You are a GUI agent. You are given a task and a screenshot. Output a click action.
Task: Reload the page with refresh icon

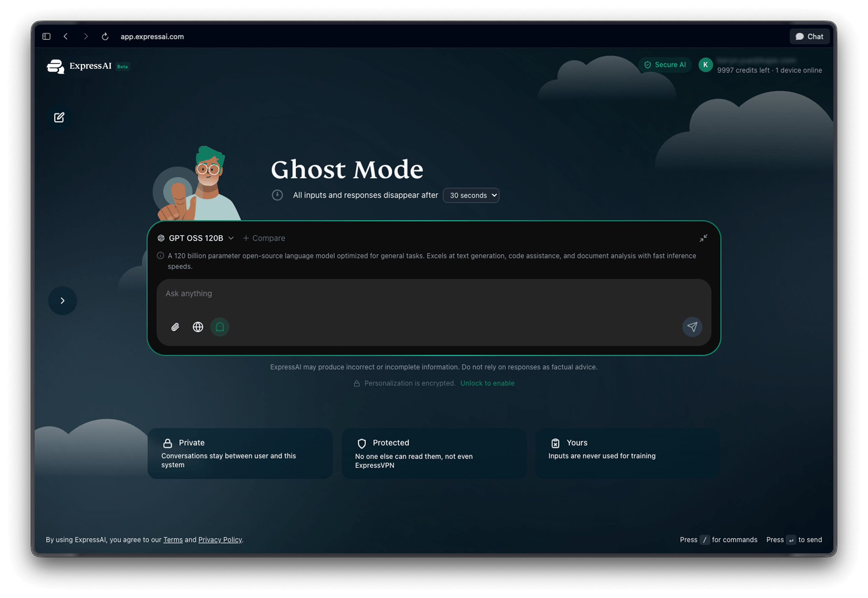point(105,37)
